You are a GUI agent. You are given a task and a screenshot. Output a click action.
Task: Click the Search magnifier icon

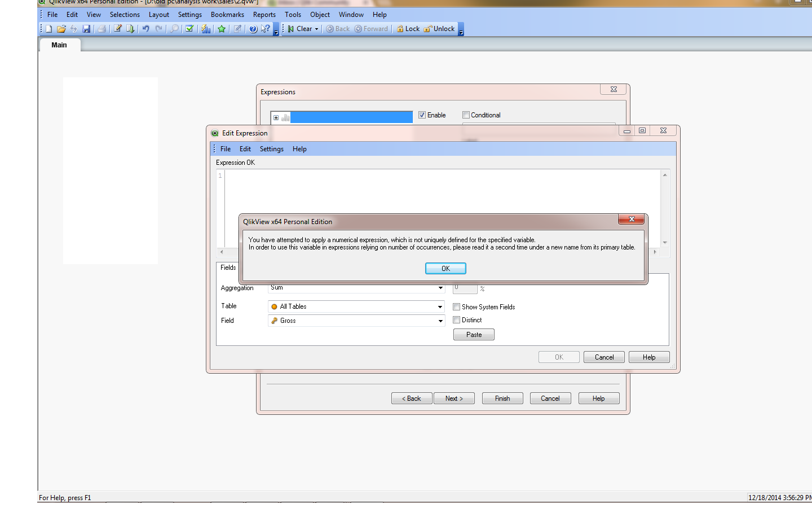(174, 29)
